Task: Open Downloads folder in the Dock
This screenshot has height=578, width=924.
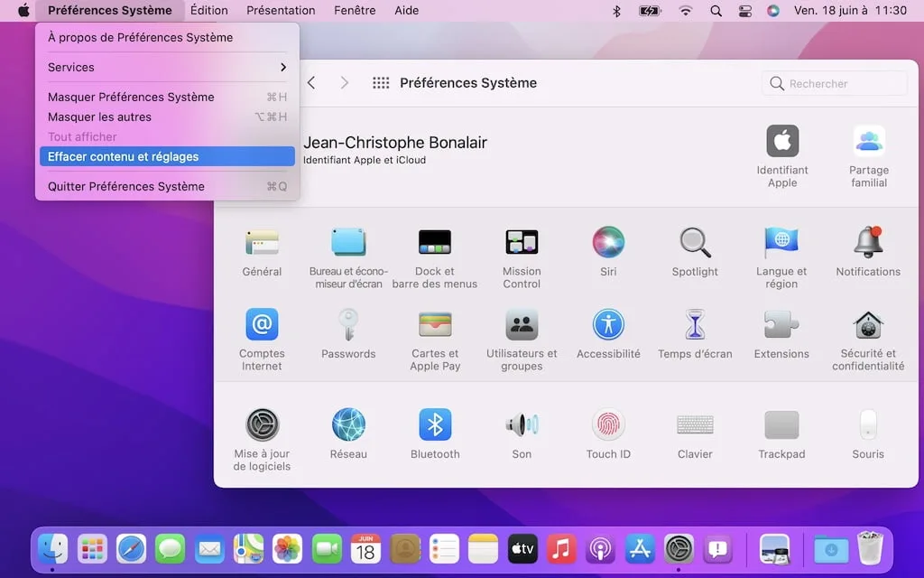Action: [x=831, y=548]
